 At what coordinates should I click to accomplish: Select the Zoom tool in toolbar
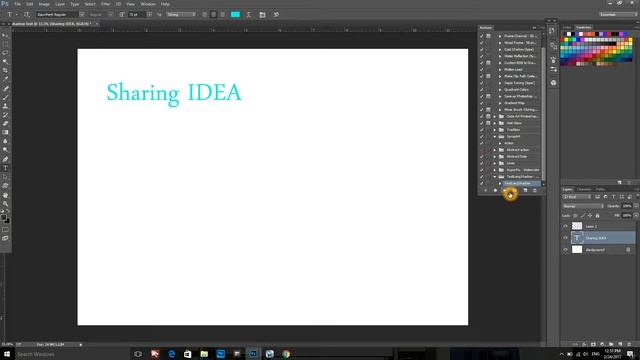5,204
